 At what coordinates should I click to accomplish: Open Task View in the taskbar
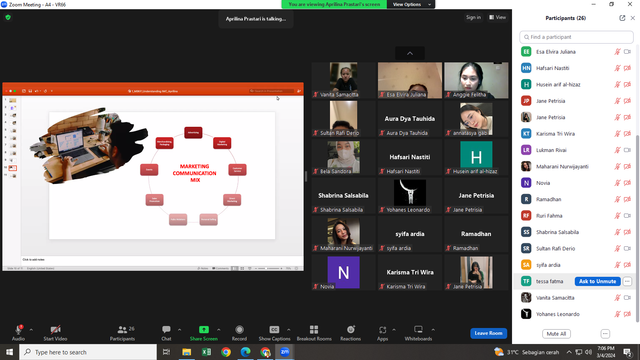click(x=166, y=352)
